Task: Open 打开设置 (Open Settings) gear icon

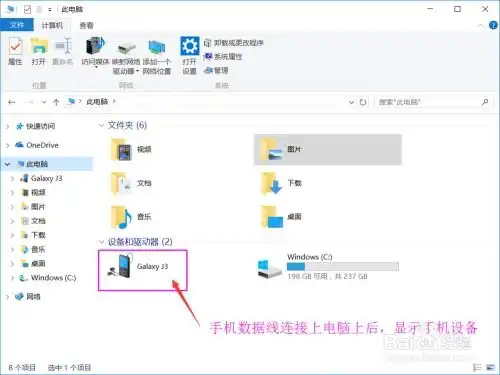Action: pos(189,56)
